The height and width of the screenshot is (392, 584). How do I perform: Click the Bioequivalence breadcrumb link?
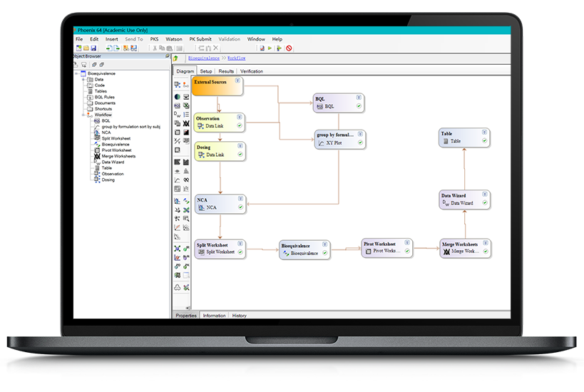click(x=204, y=58)
